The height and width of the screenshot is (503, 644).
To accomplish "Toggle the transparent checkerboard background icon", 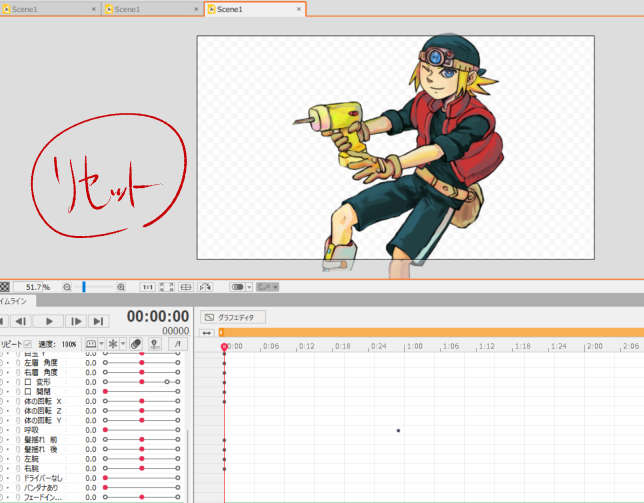I will [5, 287].
